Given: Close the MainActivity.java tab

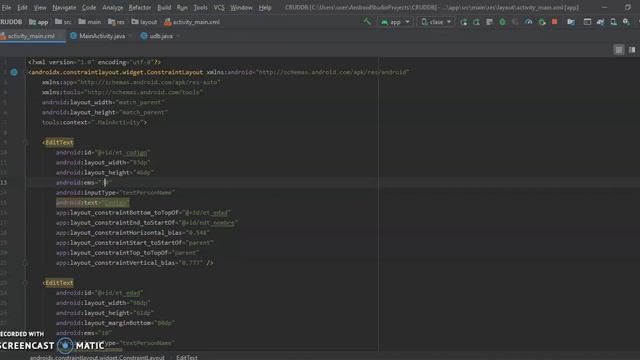Looking at the screenshot, I should [x=131, y=36].
